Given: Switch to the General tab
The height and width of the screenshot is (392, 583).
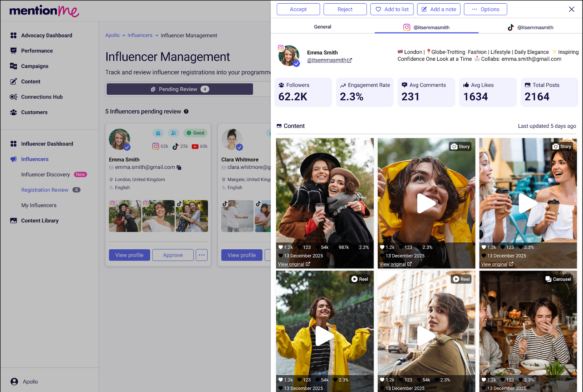Looking at the screenshot, I should [322, 27].
